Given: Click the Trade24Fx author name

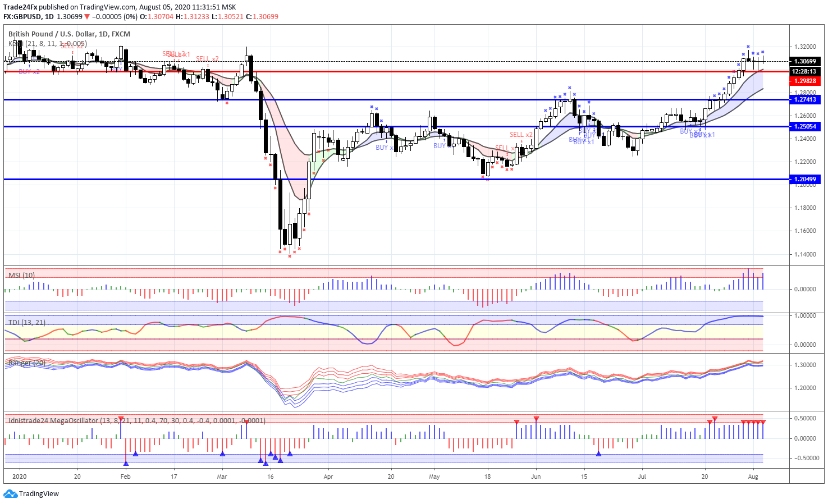Looking at the screenshot, I should click(x=20, y=7).
